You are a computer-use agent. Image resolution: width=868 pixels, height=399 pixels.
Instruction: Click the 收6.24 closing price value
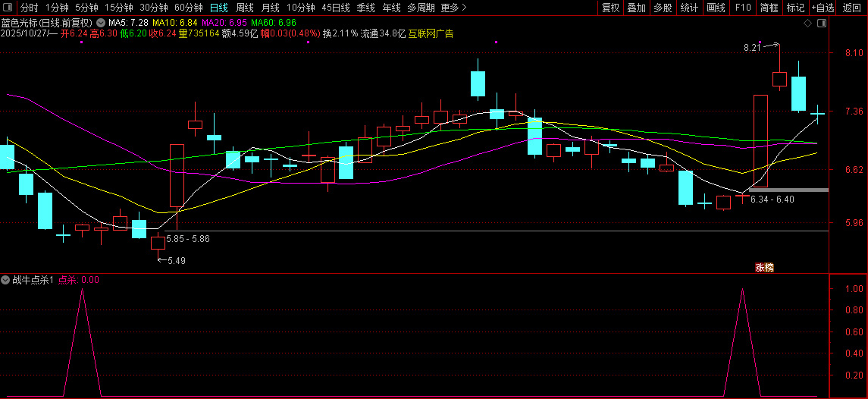(x=162, y=34)
